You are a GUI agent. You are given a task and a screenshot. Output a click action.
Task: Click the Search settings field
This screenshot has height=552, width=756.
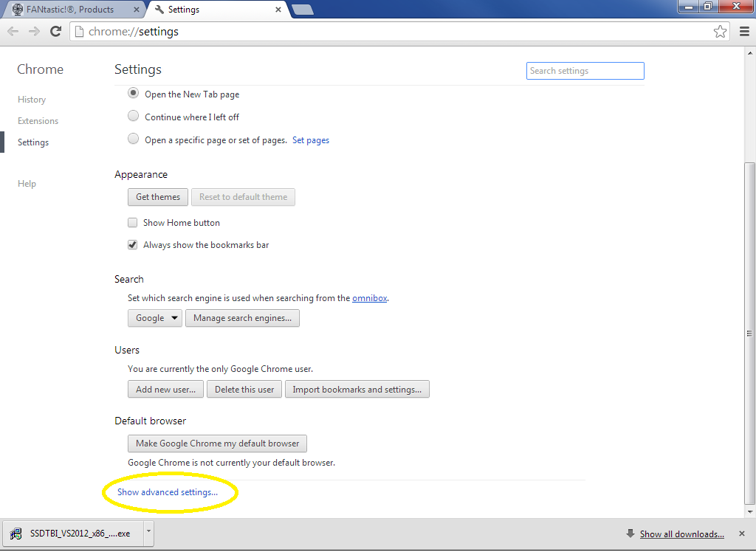[585, 71]
